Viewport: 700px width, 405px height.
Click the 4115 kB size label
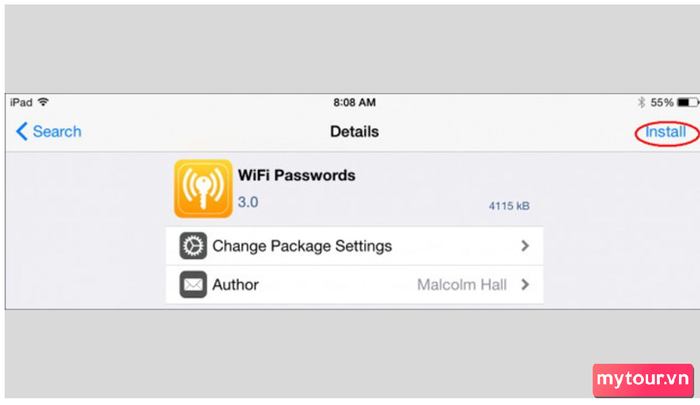(509, 206)
